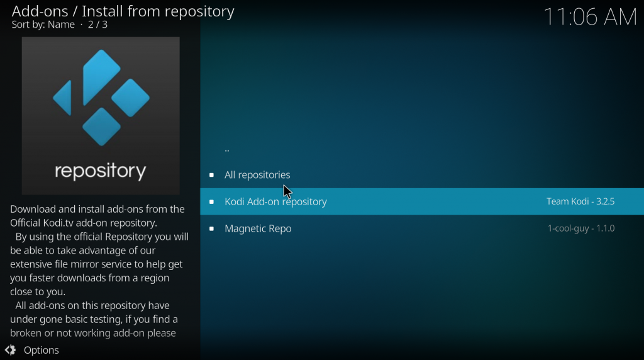Image resolution: width=644 pixels, height=360 pixels.
Task: Click the 'Add-ons / Install from repository' heading
Action: point(123,11)
